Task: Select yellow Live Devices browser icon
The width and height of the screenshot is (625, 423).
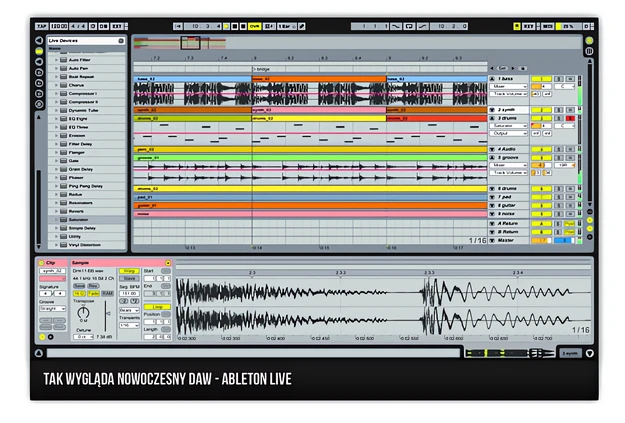Action: click(x=39, y=51)
